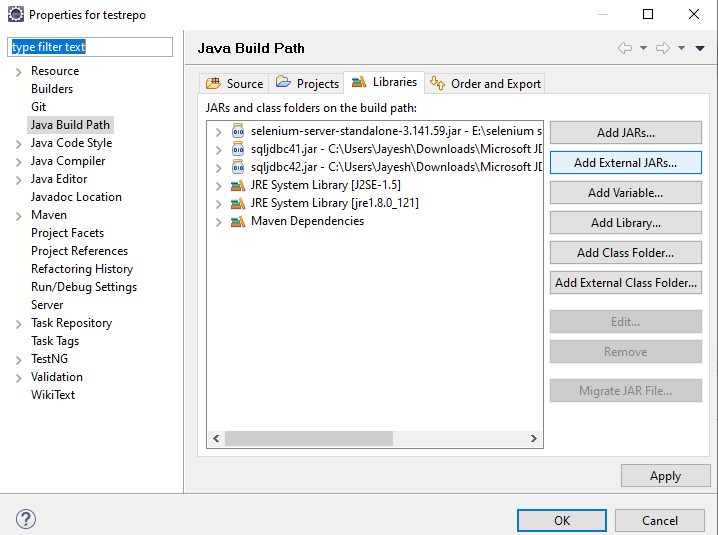Expand the Maven preferences node
This screenshot has height=535, width=718.
18,216
